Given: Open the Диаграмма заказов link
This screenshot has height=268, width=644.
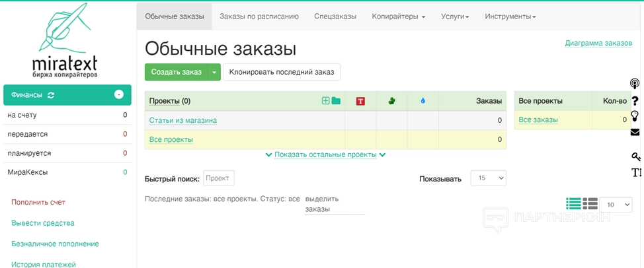Looking at the screenshot, I should 598,43.
